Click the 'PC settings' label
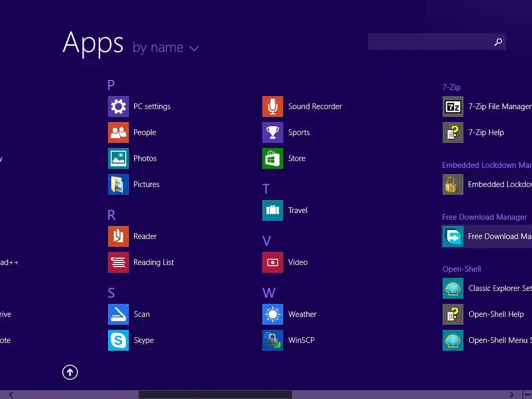This screenshot has height=399, width=532. (152, 107)
